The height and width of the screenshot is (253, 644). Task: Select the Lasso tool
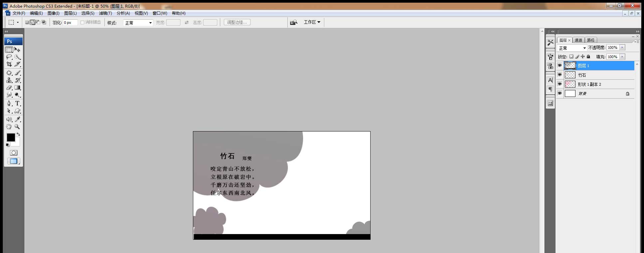click(x=9, y=57)
